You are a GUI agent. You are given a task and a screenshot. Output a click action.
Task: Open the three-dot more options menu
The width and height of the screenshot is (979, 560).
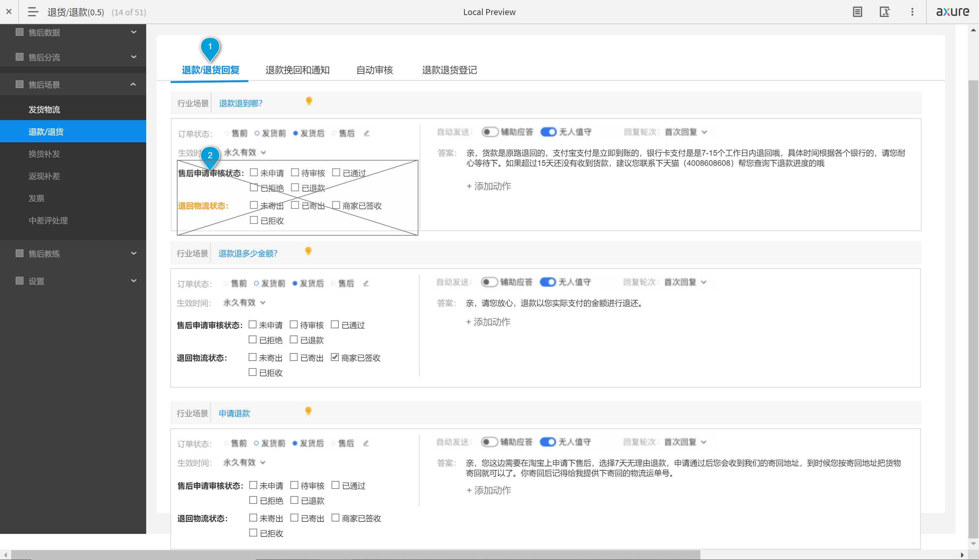pos(912,11)
